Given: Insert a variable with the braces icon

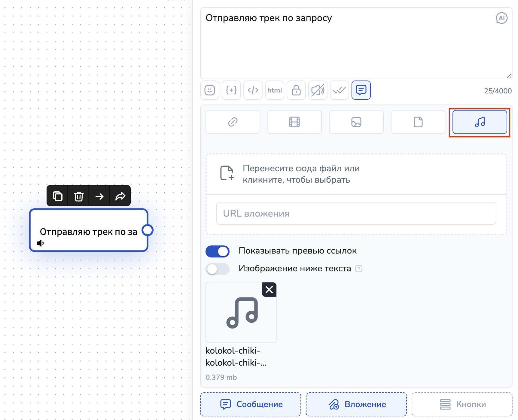Looking at the screenshot, I should pyautogui.click(x=231, y=90).
